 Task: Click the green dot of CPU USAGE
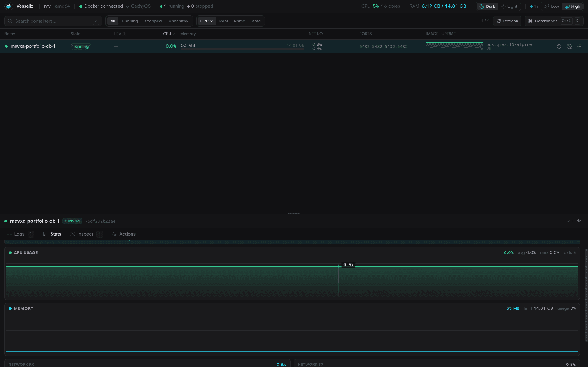(x=10, y=253)
